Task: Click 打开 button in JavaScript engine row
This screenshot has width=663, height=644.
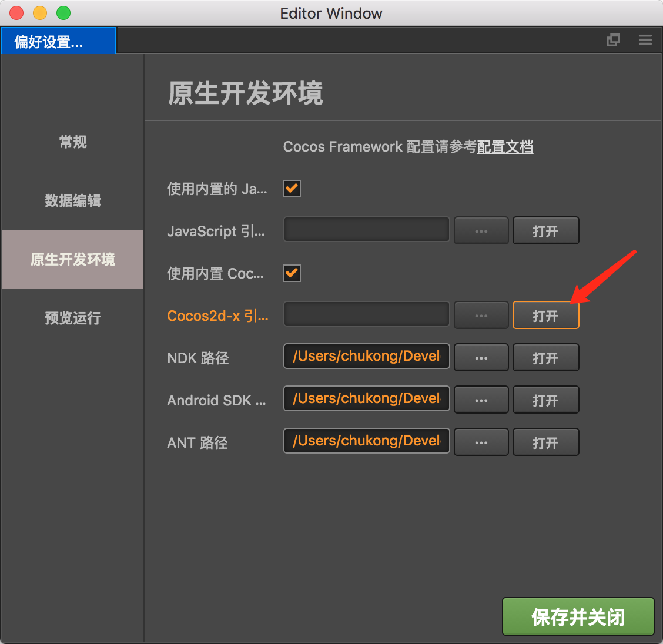Action: [x=545, y=231]
